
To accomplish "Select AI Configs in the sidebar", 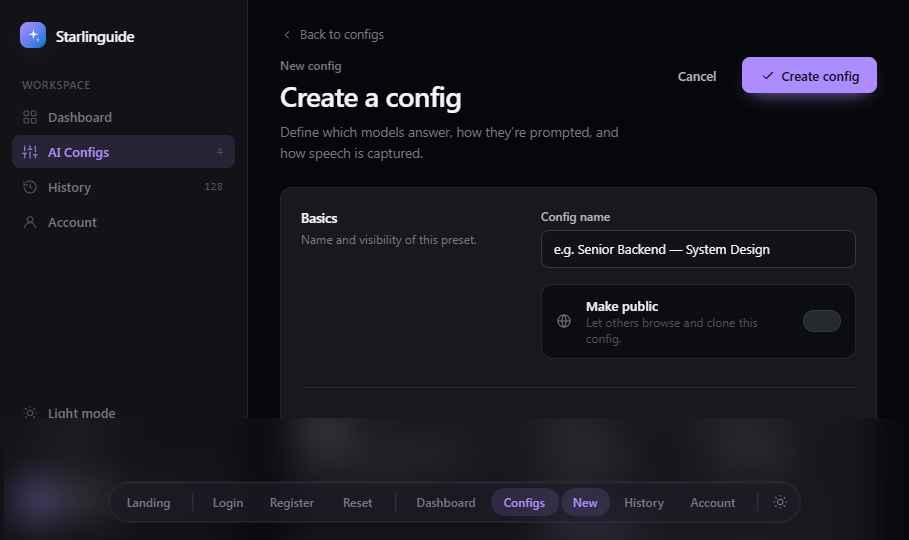I will click(x=123, y=152).
